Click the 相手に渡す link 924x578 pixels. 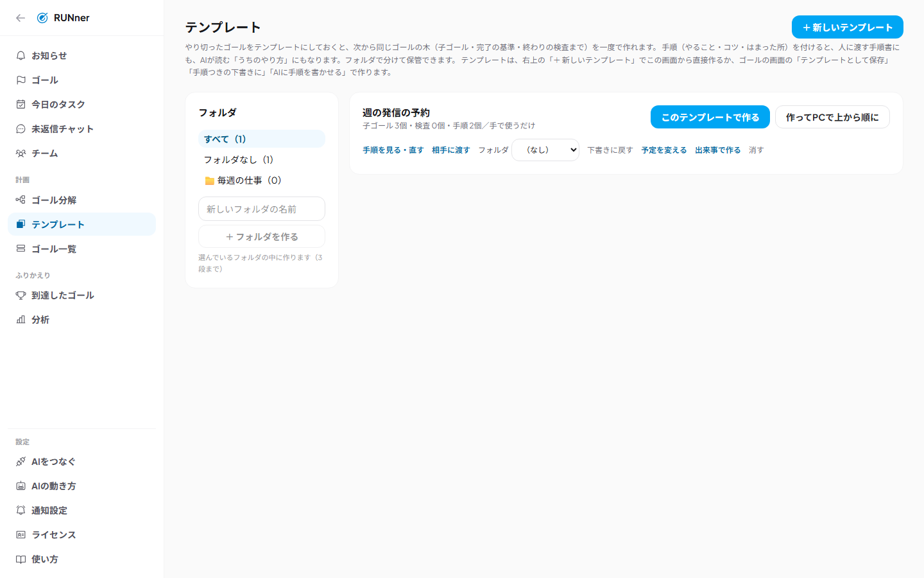click(451, 150)
